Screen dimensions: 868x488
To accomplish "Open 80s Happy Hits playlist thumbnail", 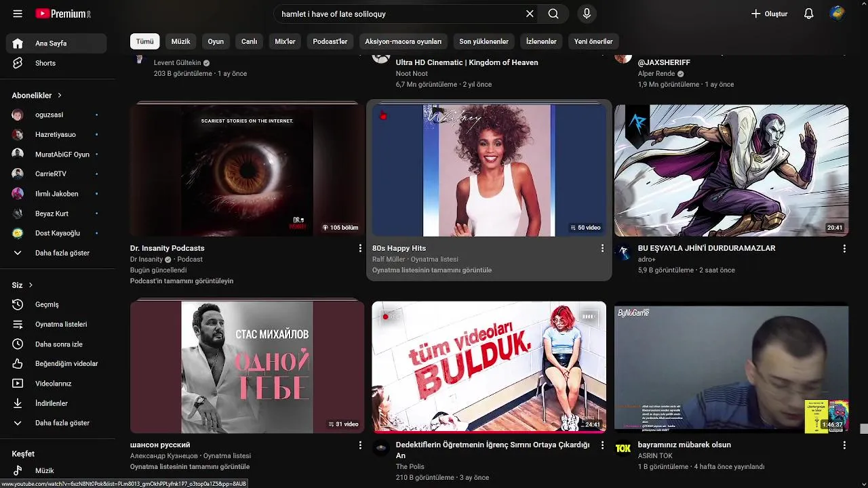I will [x=489, y=170].
